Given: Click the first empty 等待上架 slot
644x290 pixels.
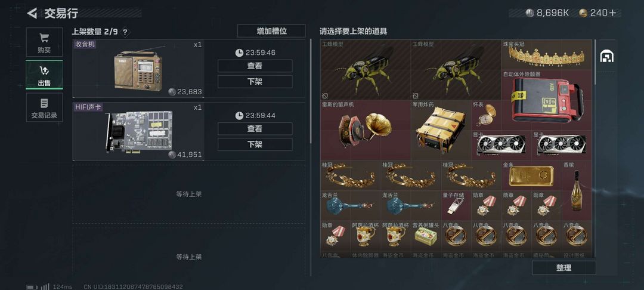Looking at the screenshot, I should point(189,194).
